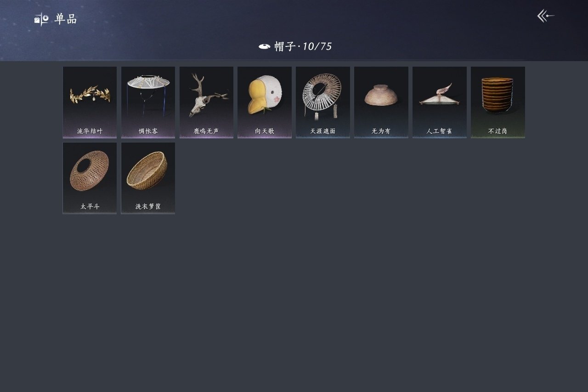Click the 单品 wardrobe icon in header
This screenshot has height=392, width=588.
click(41, 19)
